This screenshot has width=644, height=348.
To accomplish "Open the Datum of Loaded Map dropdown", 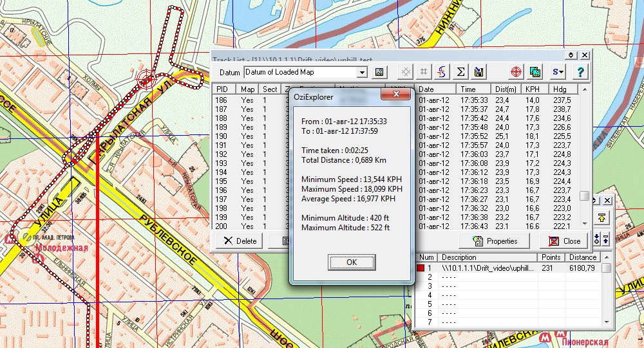I will point(361,72).
